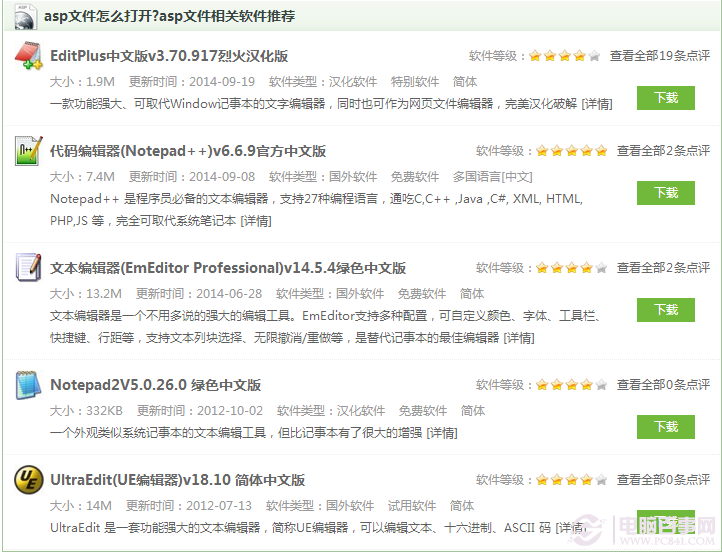View all 0 reviews for UltraEdit

tap(664, 480)
